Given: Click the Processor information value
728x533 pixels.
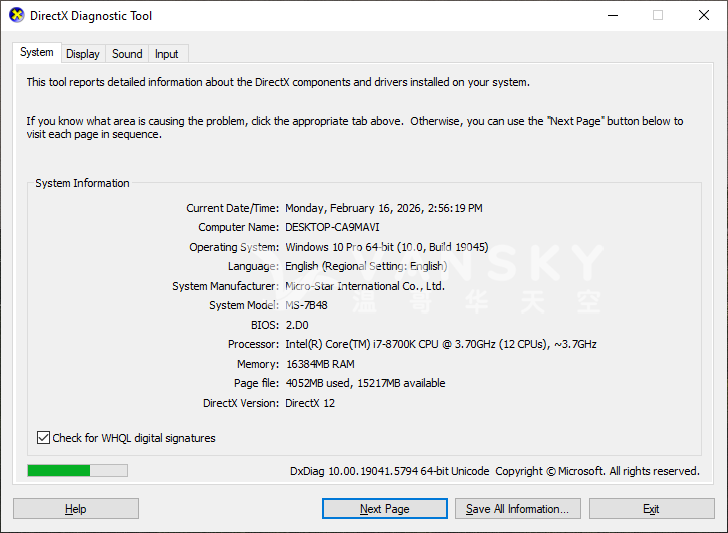Looking at the screenshot, I should pos(440,344).
